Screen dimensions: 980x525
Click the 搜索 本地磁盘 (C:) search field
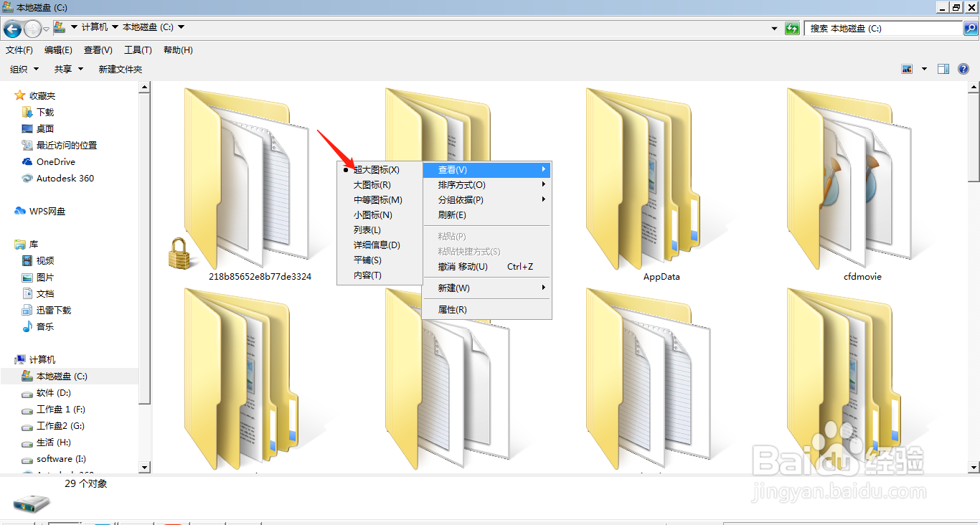pyautogui.click(x=884, y=29)
